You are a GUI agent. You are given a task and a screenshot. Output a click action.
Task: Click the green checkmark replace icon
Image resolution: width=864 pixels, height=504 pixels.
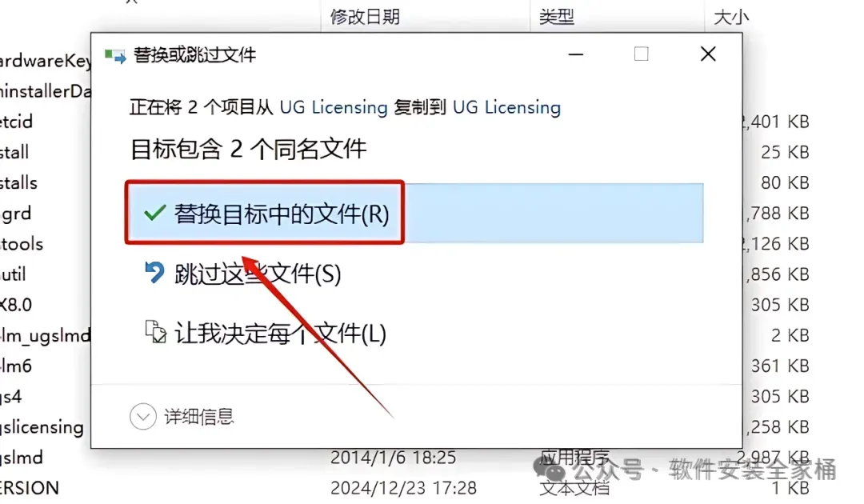[x=155, y=213]
